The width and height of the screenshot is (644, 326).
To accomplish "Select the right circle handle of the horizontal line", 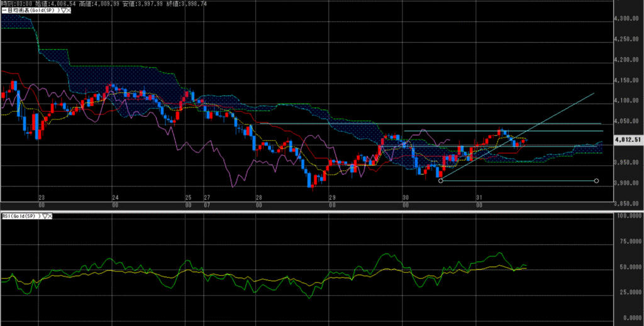I will coord(596,181).
